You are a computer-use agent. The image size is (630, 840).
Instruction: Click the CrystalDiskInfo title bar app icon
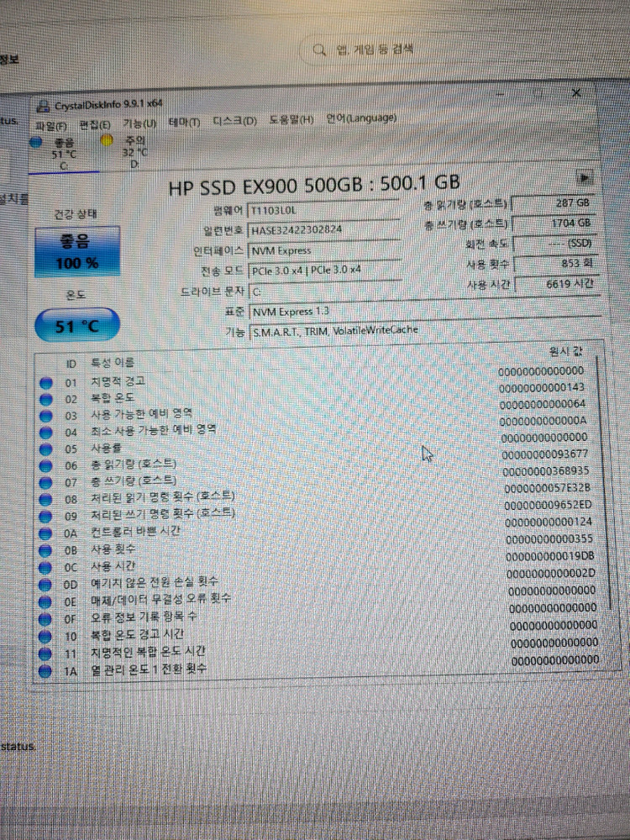point(42,107)
